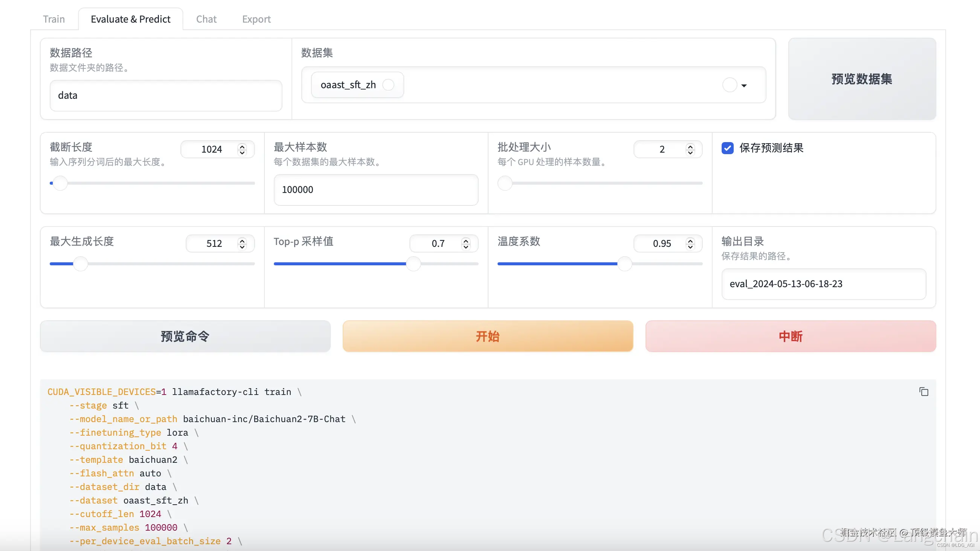Screen dimensions: 980x551
Task: Click the --cutoff_len 1024 command line
Action: point(120,514)
